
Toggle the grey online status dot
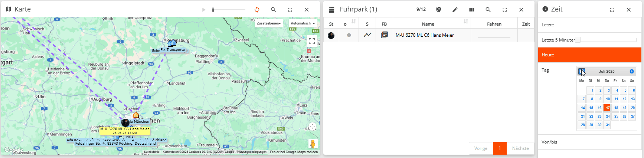click(349, 35)
